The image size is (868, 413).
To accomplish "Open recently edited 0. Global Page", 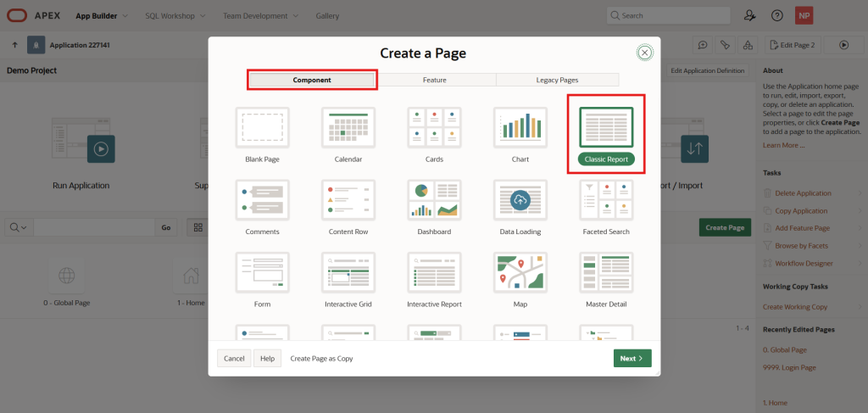I will [784, 349].
